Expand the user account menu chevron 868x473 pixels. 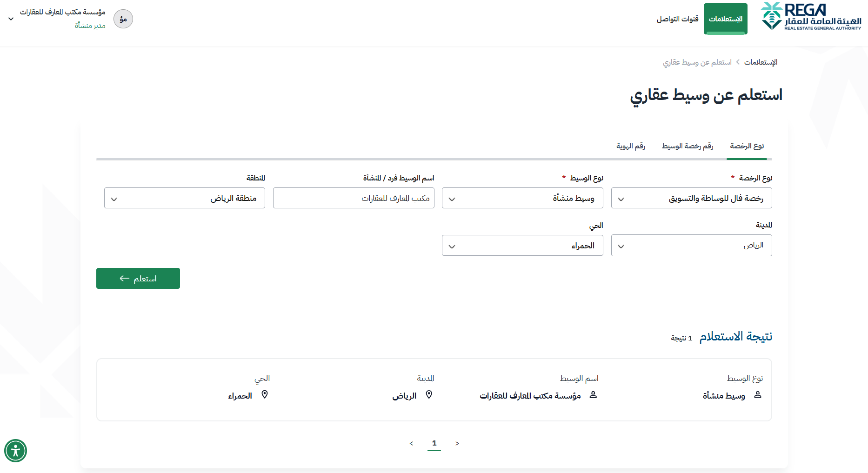pos(11,19)
